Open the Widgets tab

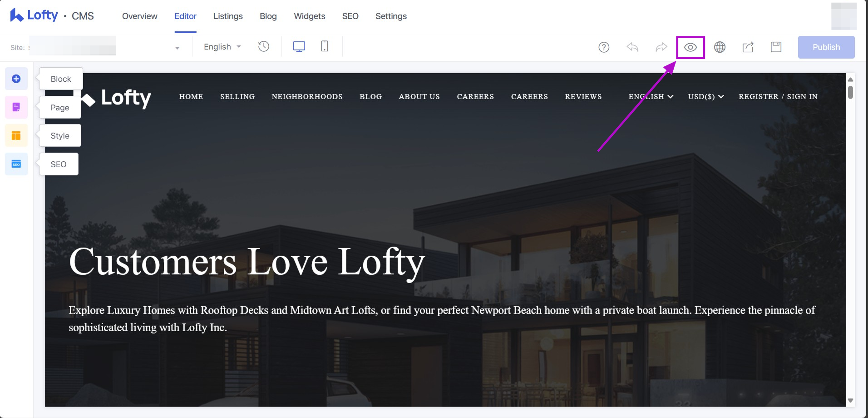310,16
